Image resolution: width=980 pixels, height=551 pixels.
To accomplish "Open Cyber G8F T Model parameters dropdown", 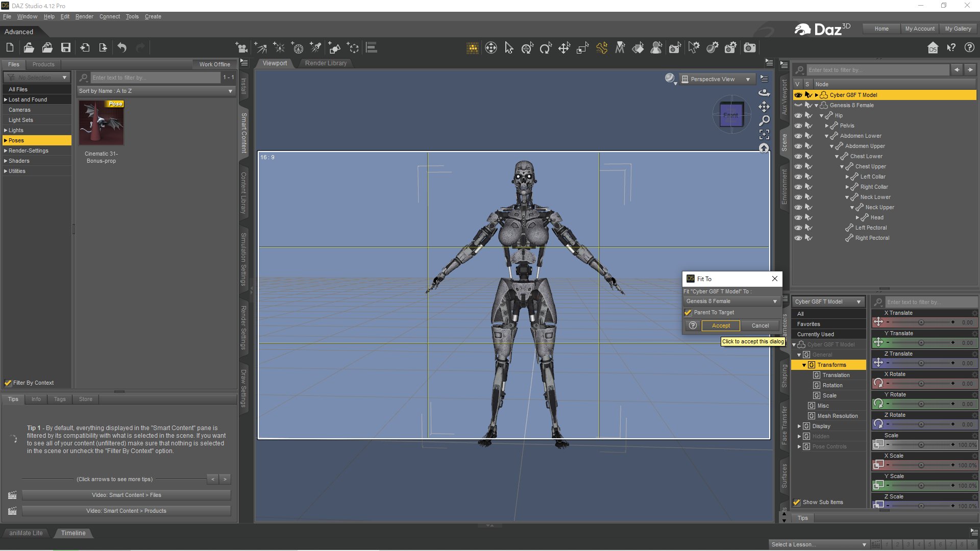I will [x=828, y=302].
